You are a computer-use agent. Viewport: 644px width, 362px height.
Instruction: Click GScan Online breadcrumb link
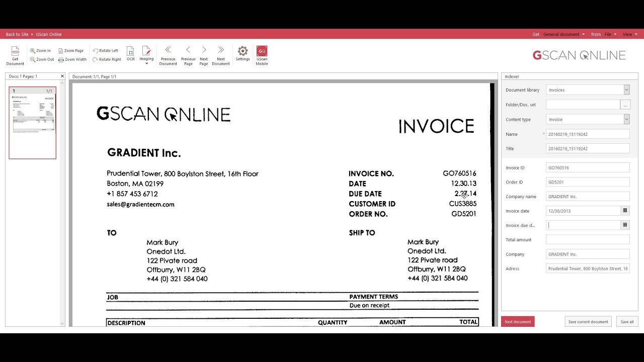pos(49,34)
